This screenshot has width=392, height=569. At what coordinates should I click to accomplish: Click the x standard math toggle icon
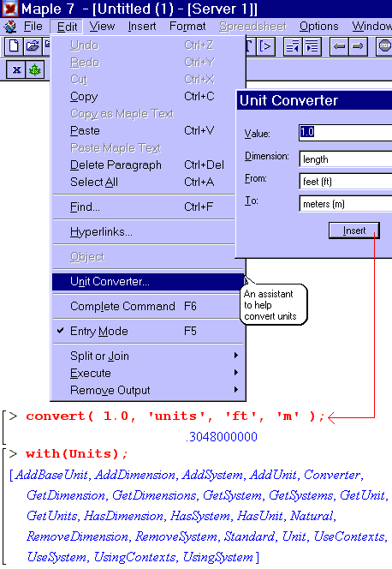click(x=16, y=69)
